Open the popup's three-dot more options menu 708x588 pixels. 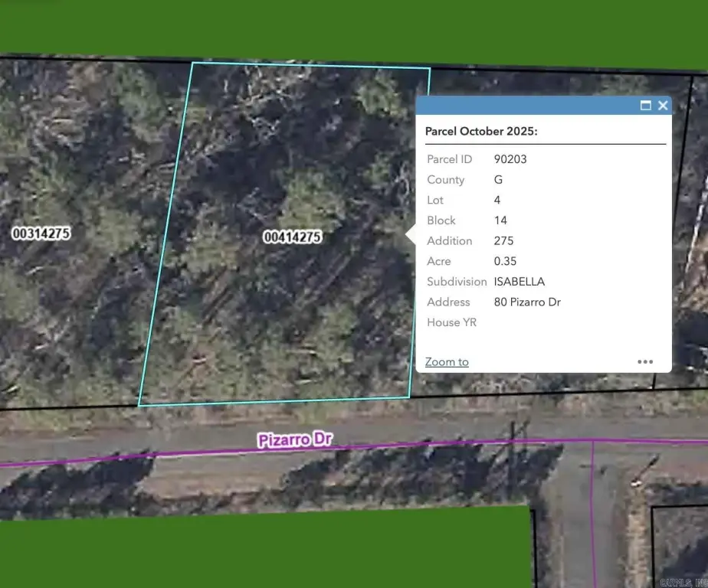point(645,362)
